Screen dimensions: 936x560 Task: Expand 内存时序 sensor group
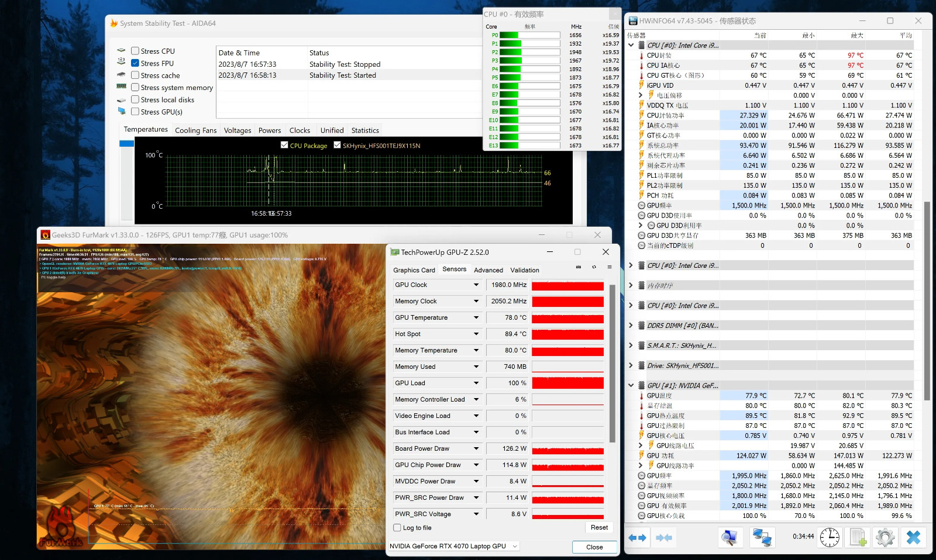[x=631, y=285]
